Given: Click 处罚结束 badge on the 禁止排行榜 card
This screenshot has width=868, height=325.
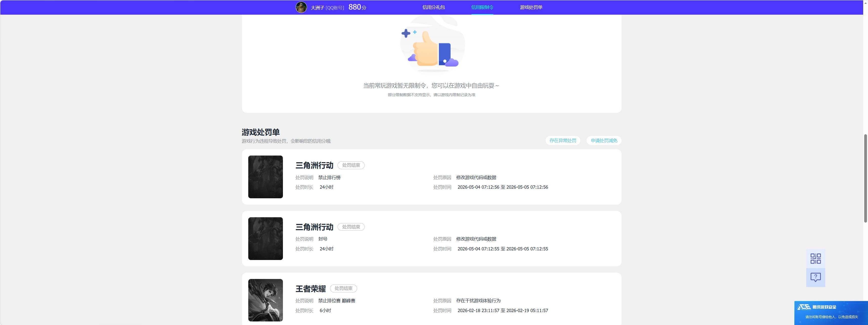Looking at the screenshot, I should 351,165.
